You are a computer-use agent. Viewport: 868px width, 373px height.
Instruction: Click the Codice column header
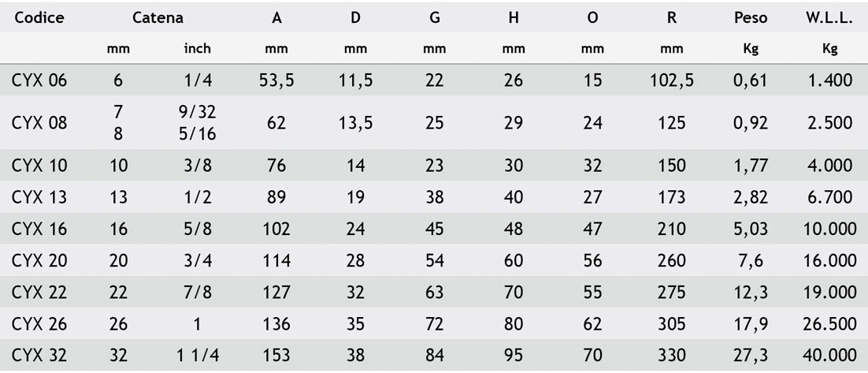coord(37,19)
